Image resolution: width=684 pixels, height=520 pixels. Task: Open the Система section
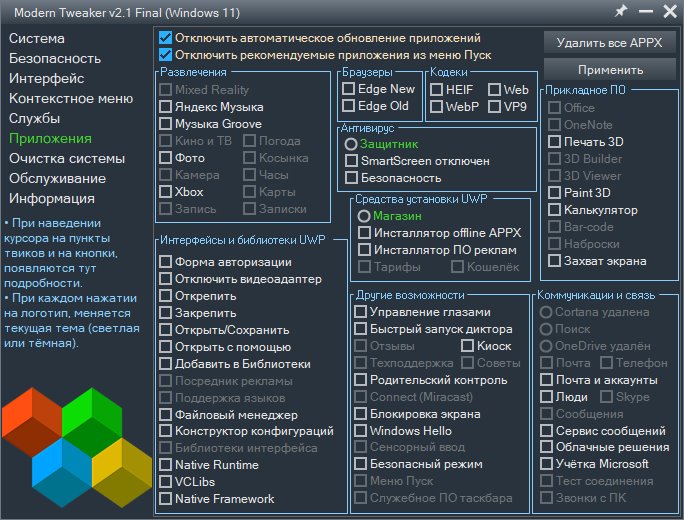[x=37, y=38]
